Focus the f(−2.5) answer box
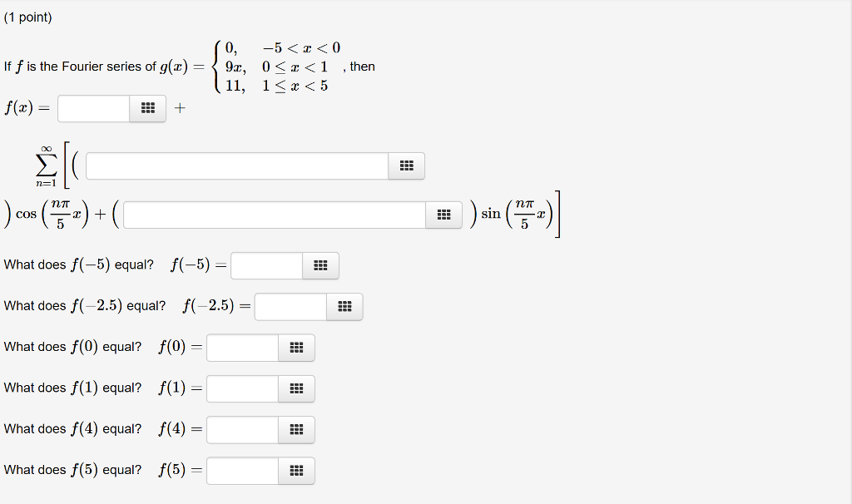The image size is (852, 504). coord(290,307)
